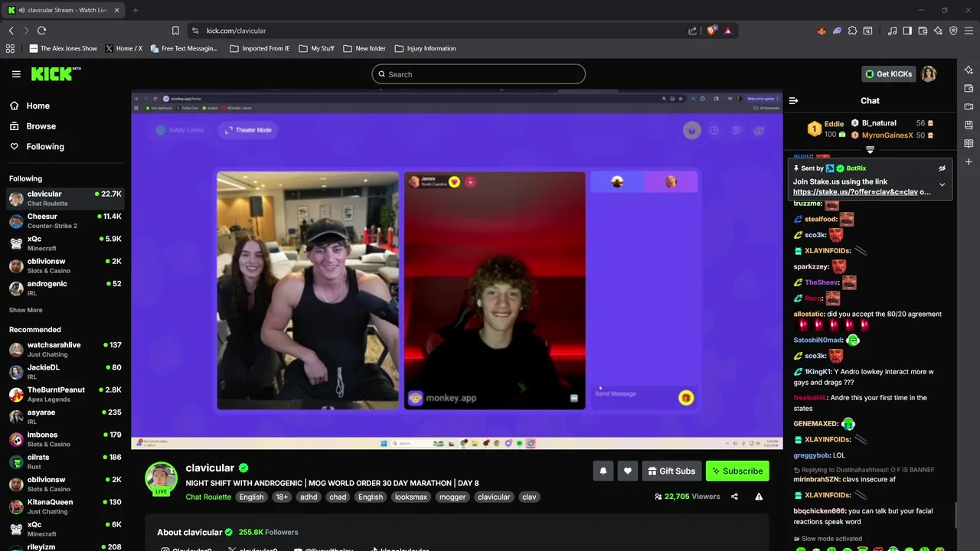Expand the gift leaderboard below Eddie
Image resolution: width=980 pixels, height=551 pixels.
pos(870,149)
